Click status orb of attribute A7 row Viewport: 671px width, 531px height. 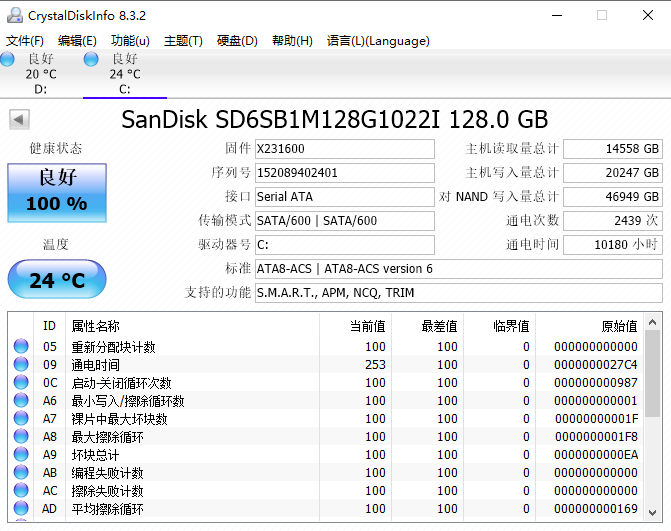(21, 418)
